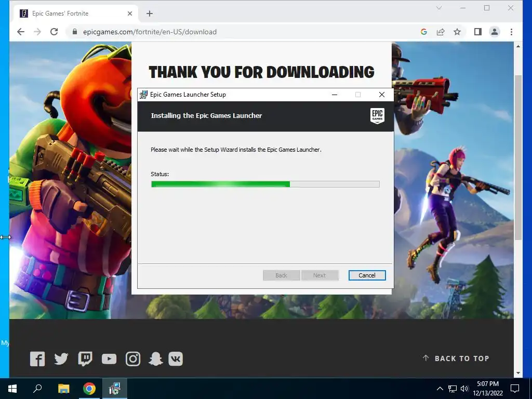Click the 'Status:' label
Viewport: 532px width, 399px height.
point(160,174)
